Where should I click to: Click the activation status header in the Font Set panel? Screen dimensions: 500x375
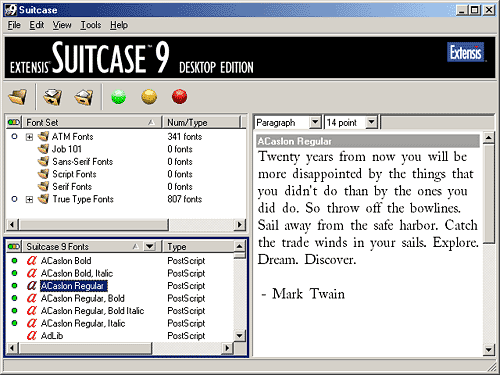pos(14,122)
